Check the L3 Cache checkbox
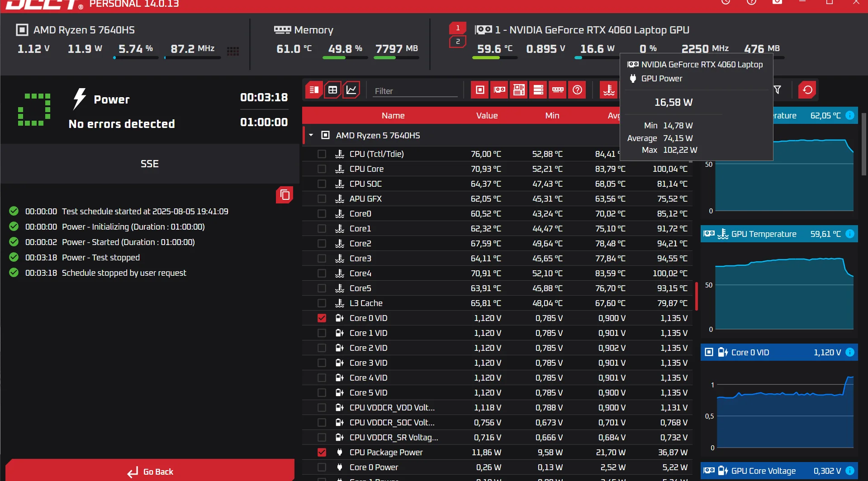 (x=322, y=303)
